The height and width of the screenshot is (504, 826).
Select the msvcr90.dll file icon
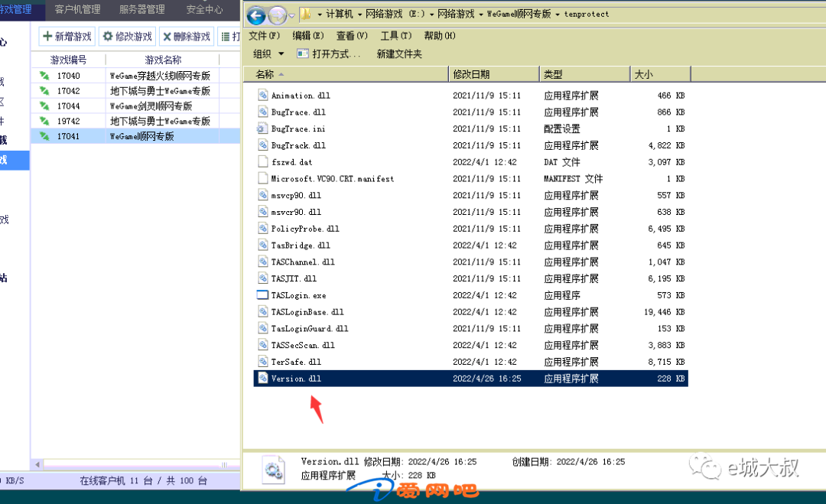tap(263, 212)
